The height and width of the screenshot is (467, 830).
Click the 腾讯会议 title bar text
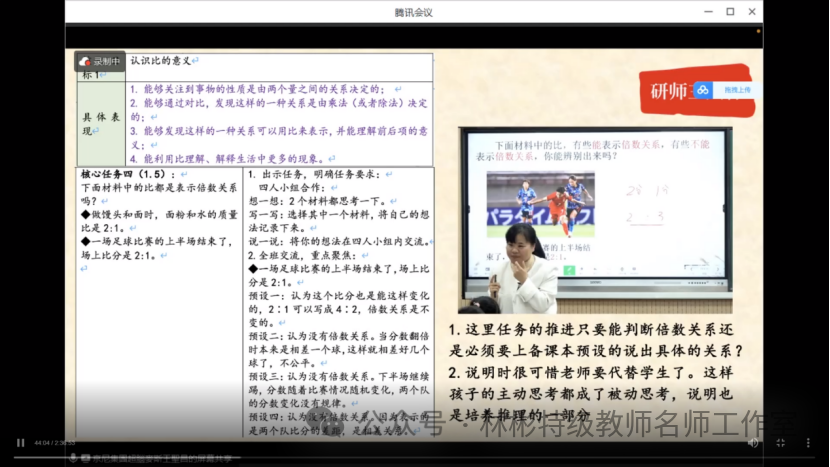pyautogui.click(x=415, y=11)
